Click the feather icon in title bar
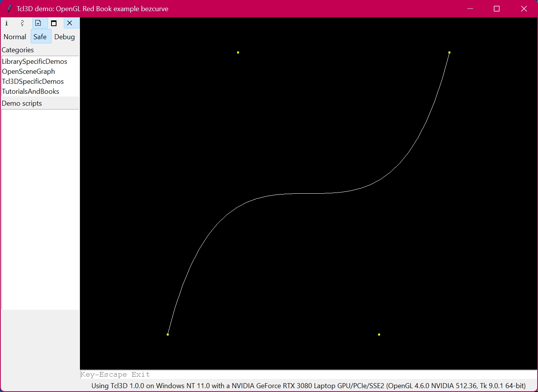The image size is (538, 392). (x=9, y=8)
